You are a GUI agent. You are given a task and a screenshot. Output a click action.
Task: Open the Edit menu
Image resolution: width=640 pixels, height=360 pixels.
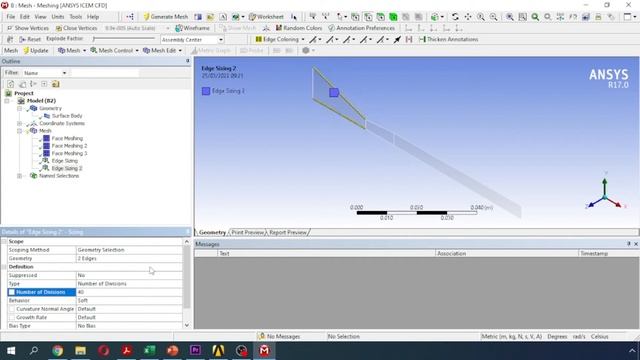(25, 17)
